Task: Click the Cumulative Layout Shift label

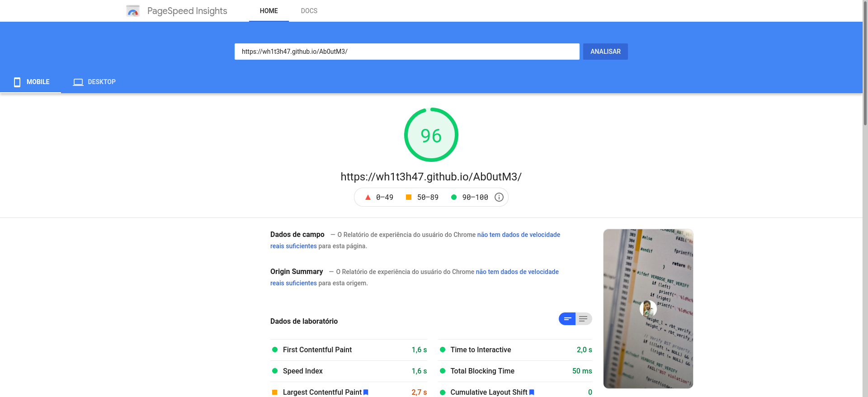Action: [x=489, y=392]
